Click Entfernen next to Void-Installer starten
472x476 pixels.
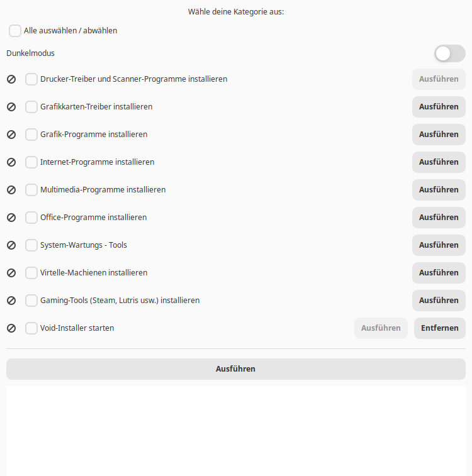[x=439, y=328]
